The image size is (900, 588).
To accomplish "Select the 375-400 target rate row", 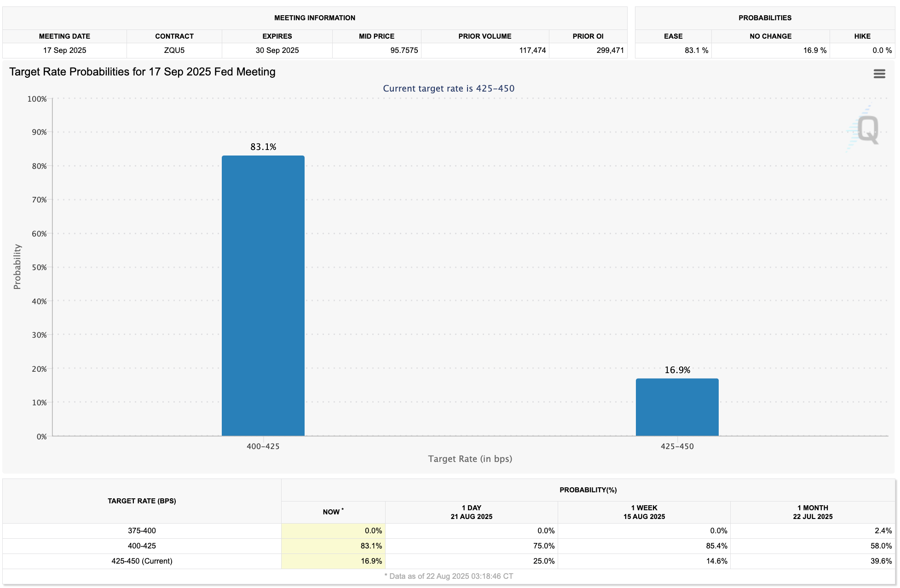I will click(142, 530).
